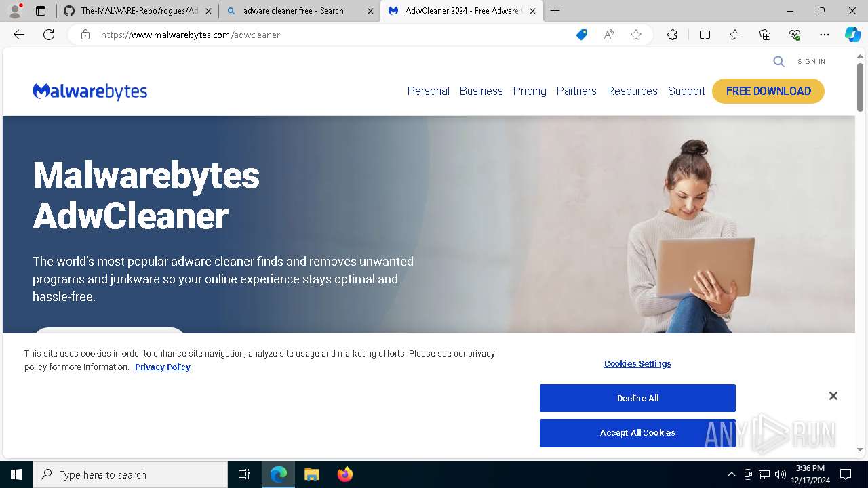The width and height of the screenshot is (868, 488).
Task: Open browser Extensions puzzle icon
Action: click(x=672, y=35)
